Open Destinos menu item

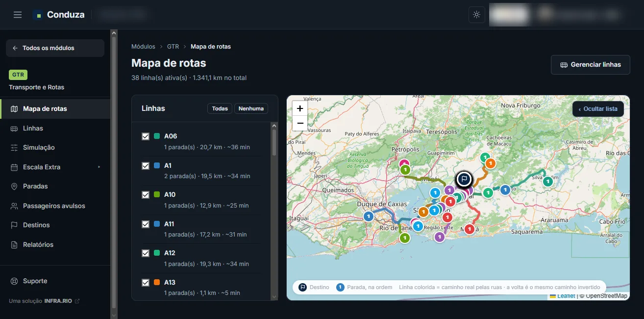coord(55,225)
